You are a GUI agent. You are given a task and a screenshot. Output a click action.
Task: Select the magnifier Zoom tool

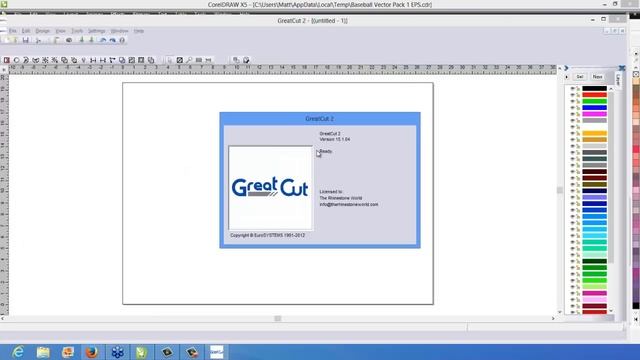pos(189,60)
